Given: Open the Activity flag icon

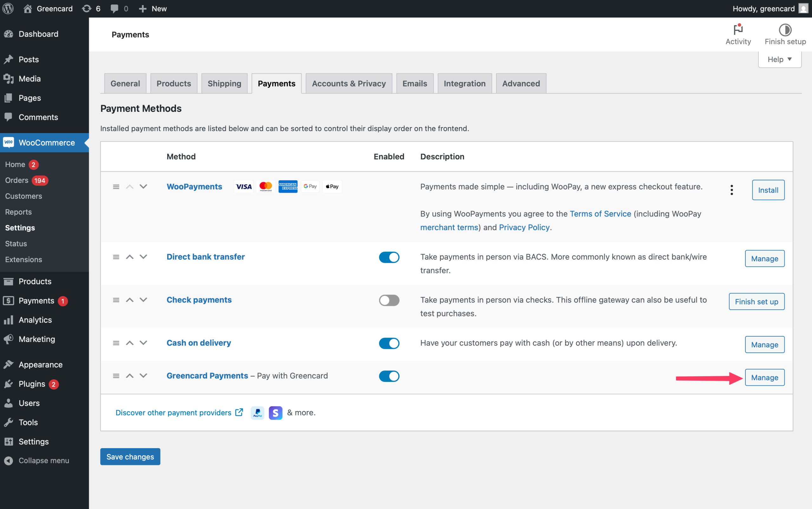Looking at the screenshot, I should tap(738, 29).
